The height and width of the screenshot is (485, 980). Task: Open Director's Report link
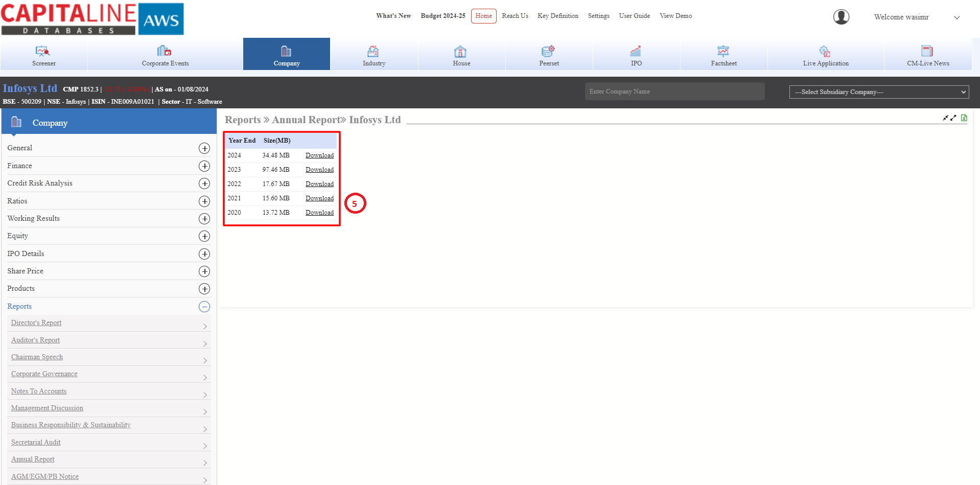click(36, 323)
